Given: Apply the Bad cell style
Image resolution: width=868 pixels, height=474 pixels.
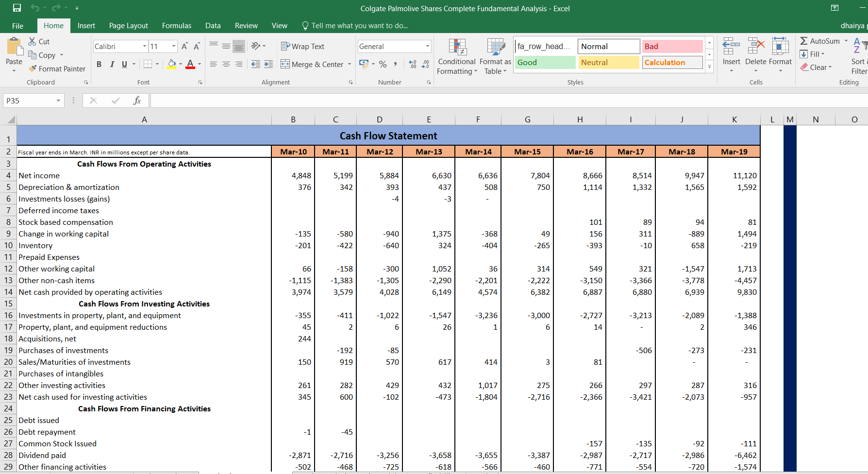Looking at the screenshot, I should (x=672, y=46).
